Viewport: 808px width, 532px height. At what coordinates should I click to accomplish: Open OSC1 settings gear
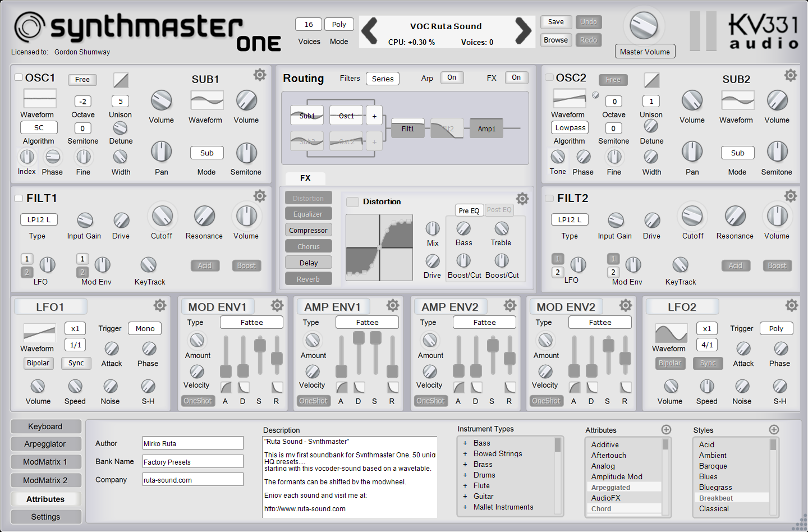click(x=259, y=75)
